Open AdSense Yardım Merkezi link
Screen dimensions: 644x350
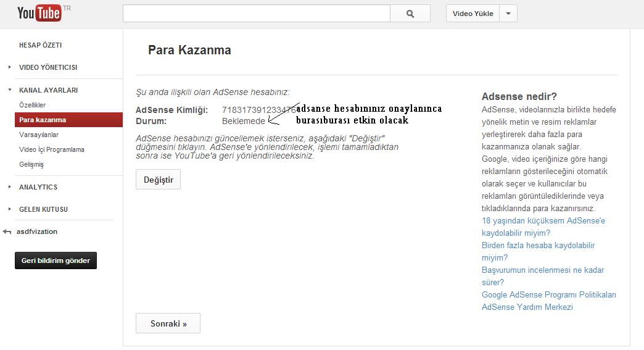[x=527, y=307]
